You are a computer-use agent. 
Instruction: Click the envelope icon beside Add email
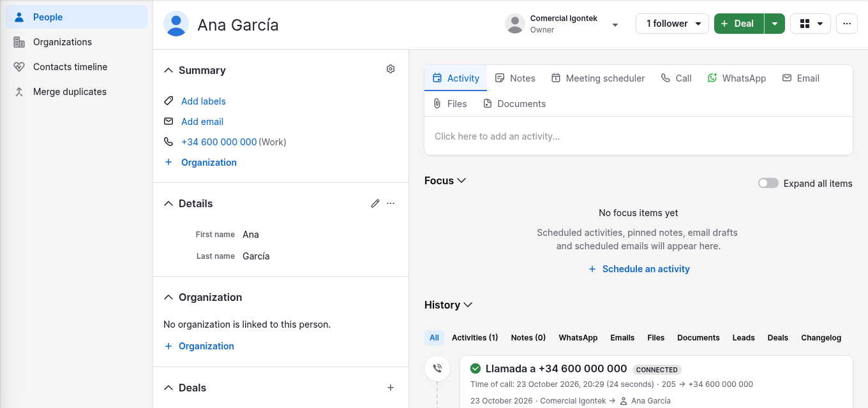pos(168,121)
